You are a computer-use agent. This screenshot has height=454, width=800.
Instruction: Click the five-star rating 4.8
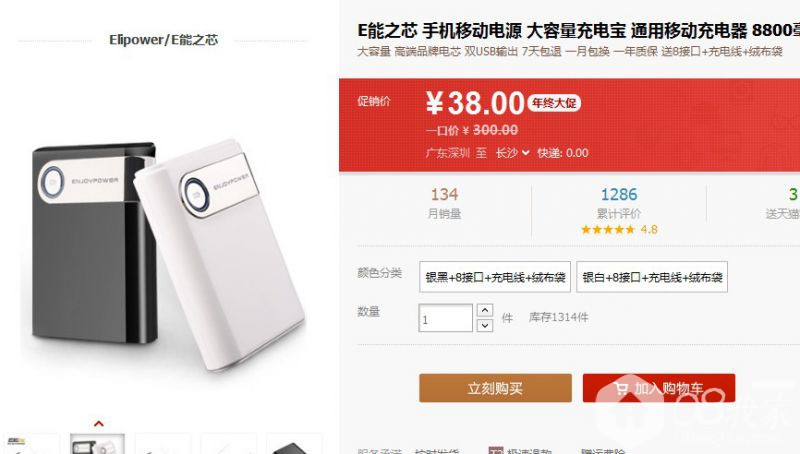[x=619, y=230]
